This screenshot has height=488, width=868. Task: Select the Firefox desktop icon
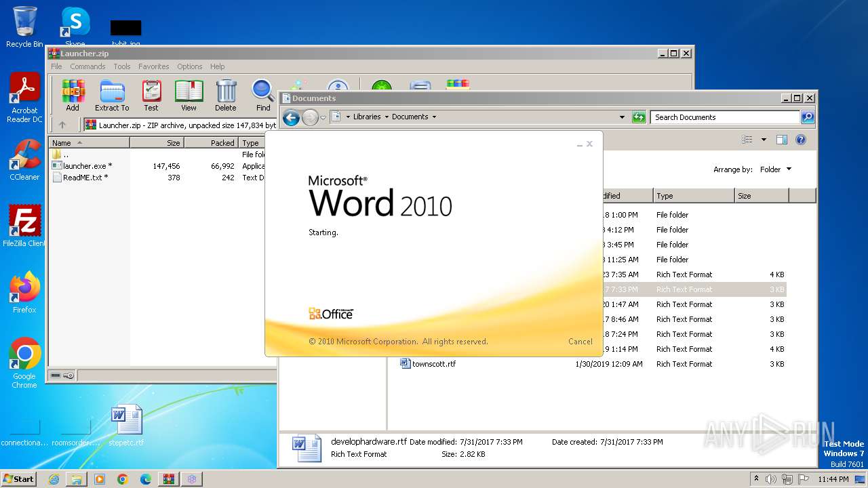point(24,292)
